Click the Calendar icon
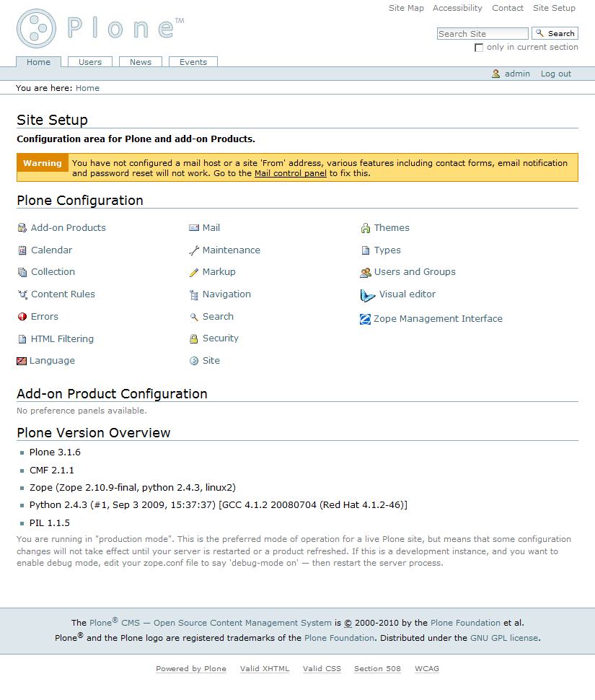The image size is (595, 700). (22, 250)
